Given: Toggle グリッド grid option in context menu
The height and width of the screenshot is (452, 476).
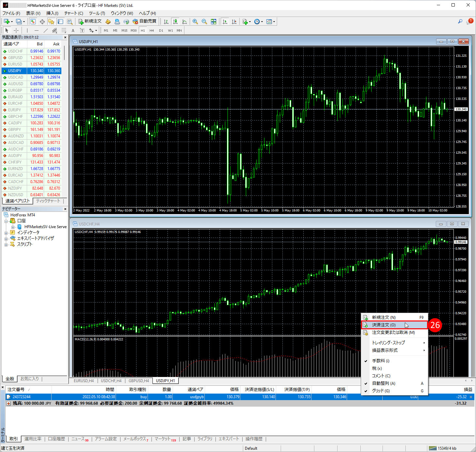Looking at the screenshot, I should point(381,391).
